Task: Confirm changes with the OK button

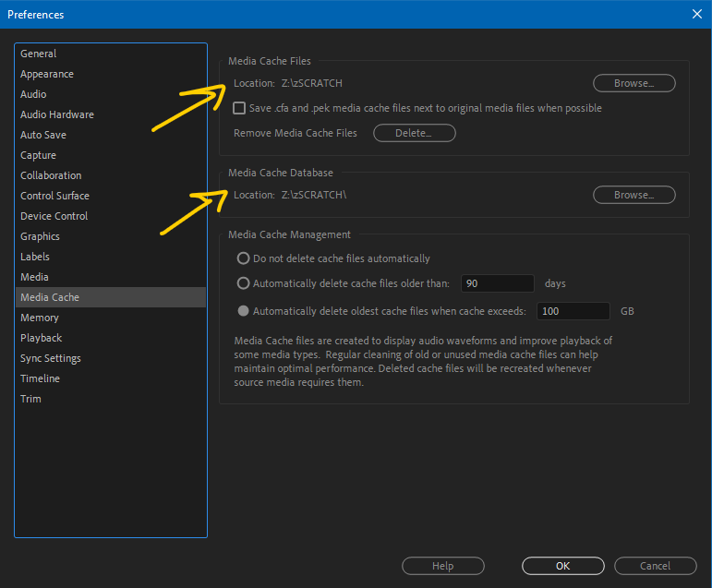Action: tap(562, 566)
